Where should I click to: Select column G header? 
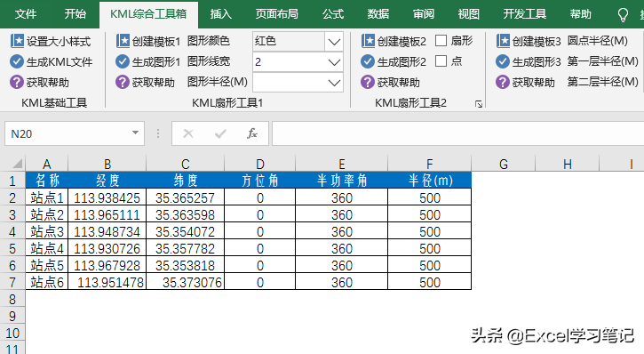(x=504, y=164)
